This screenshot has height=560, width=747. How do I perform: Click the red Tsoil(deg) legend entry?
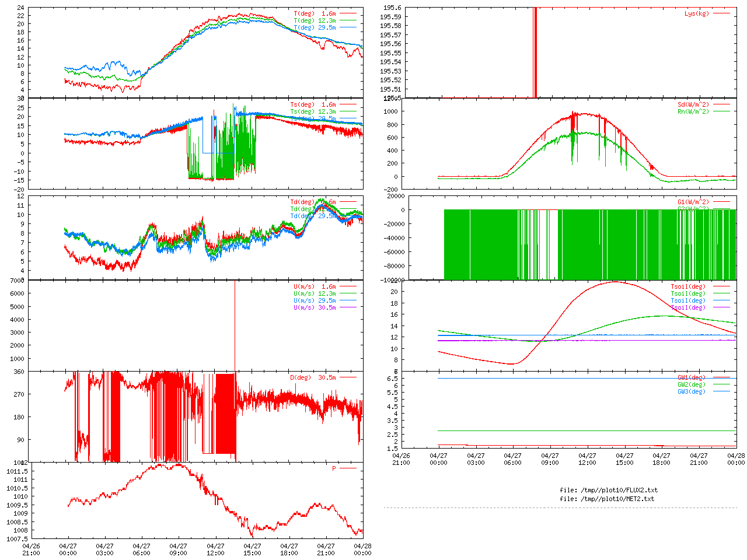coord(687,286)
